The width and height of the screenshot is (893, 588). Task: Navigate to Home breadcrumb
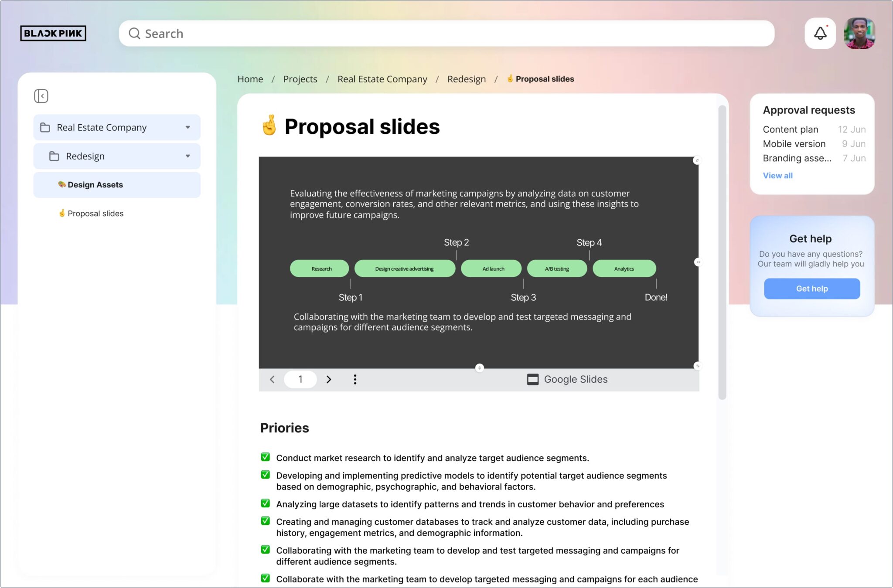click(250, 79)
